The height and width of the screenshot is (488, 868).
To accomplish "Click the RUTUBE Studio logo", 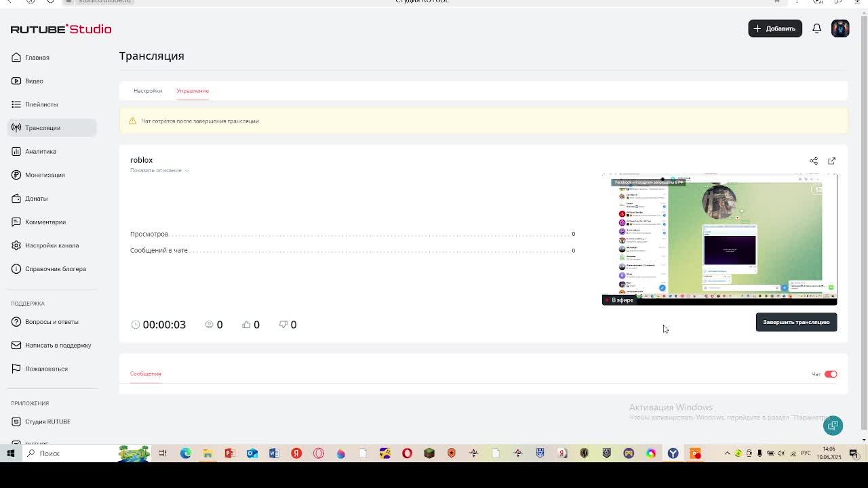I will [61, 29].
